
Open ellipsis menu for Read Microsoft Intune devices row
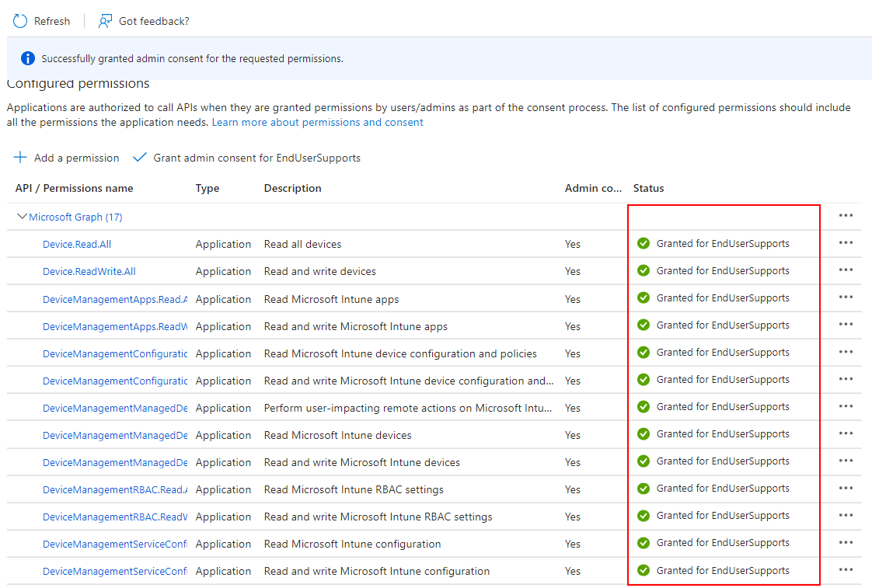(846, 434)
